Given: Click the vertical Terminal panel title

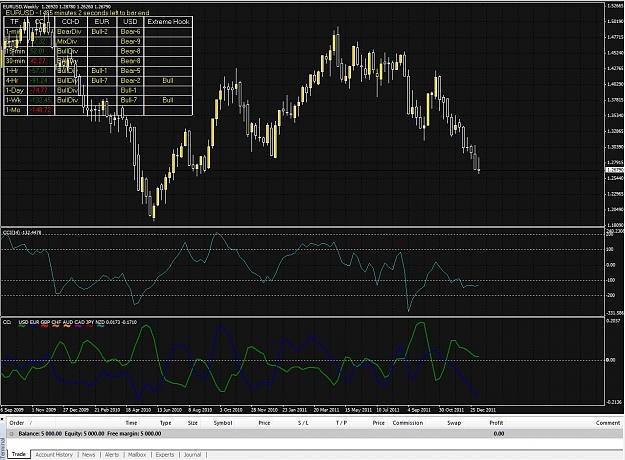Looking at the screenshot, I should 3,448.
